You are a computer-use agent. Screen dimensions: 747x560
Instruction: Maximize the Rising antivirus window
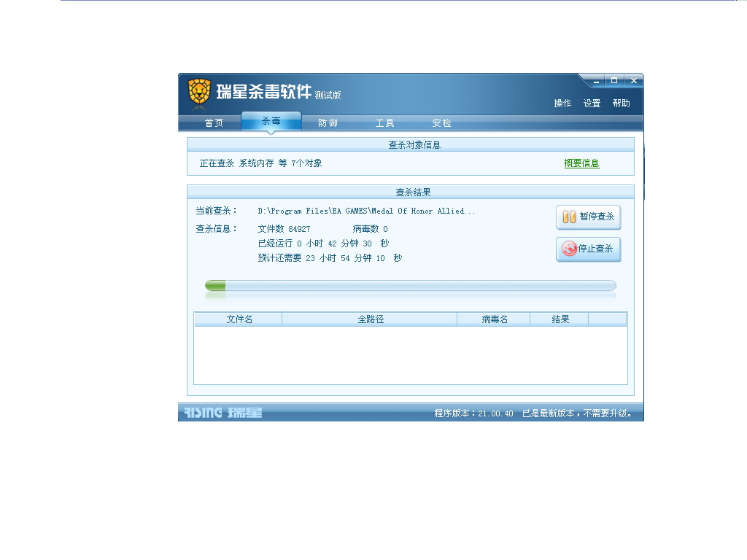coord(614,81)
